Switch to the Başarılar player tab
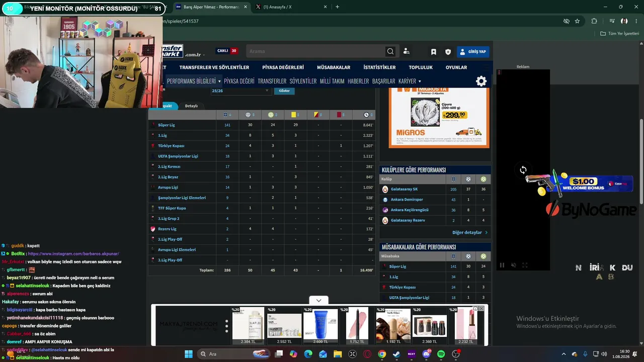This screenshot has width=644, height=362. point(384,81)
